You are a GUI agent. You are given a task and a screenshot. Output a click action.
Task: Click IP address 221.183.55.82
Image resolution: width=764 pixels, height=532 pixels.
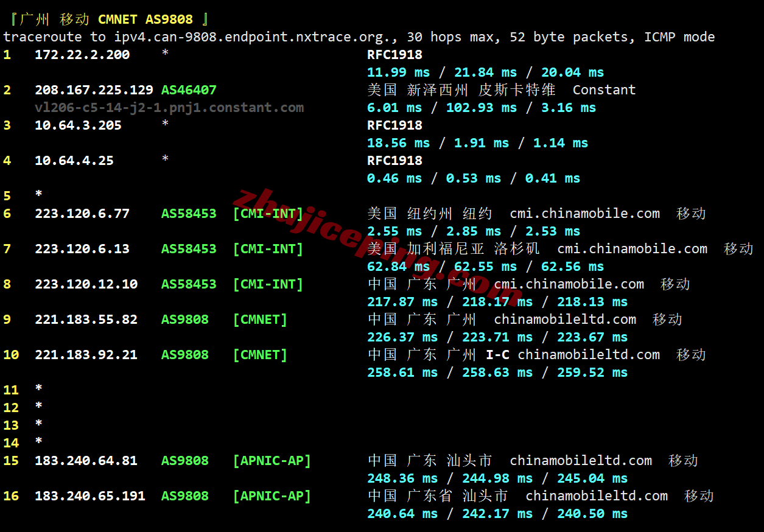pyautogui.click(x=86, y=320)
